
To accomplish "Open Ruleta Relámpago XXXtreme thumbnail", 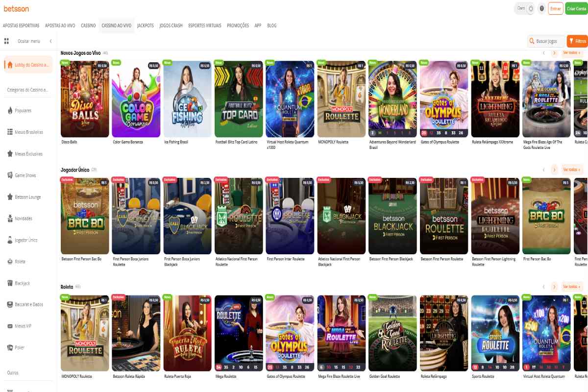I will tap(495, 99).
